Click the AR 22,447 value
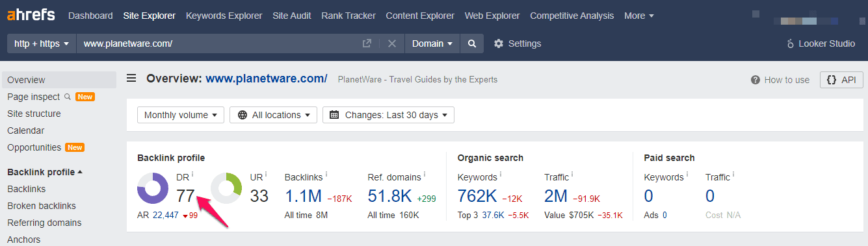This screenshot has height=246, width=868. (166, 215)
